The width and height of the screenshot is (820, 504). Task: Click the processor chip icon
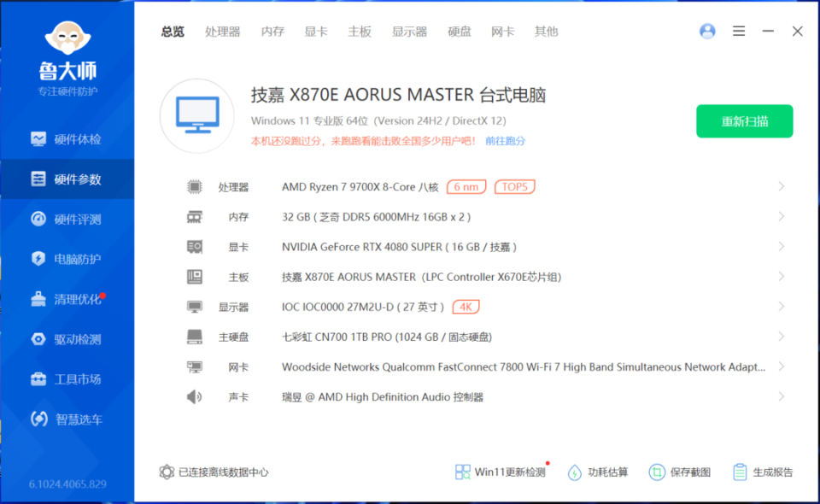point(195,186)
